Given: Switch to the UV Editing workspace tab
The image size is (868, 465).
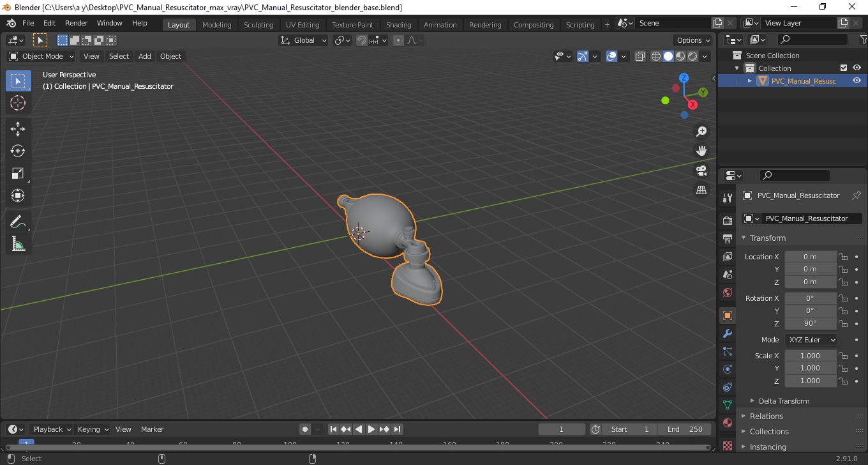Looking at the screenshot, I should point(303,25).
